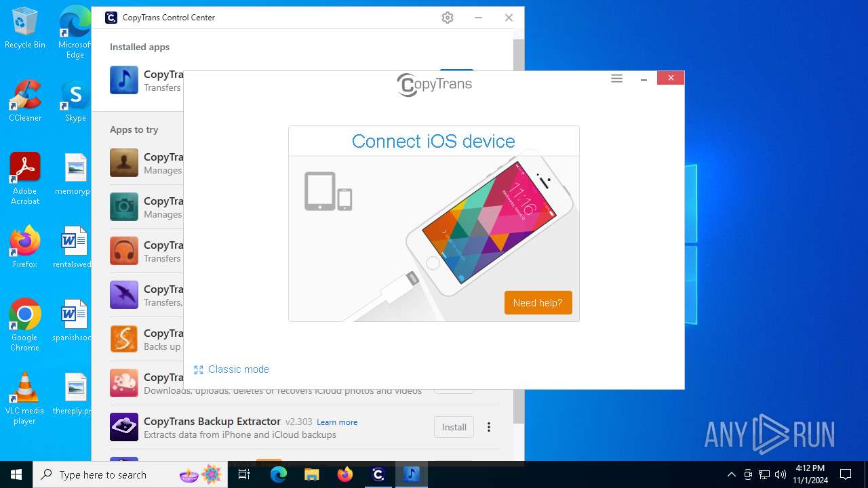The width and height of the screenshot is (868, 488).
Task: Select the orange S backup app icon
Action: 124,339
